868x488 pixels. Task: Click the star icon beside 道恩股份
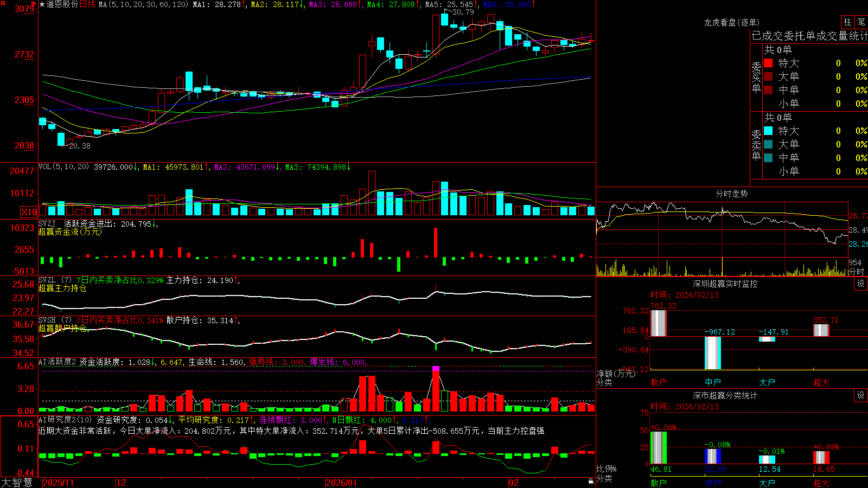tap(42, 4)
